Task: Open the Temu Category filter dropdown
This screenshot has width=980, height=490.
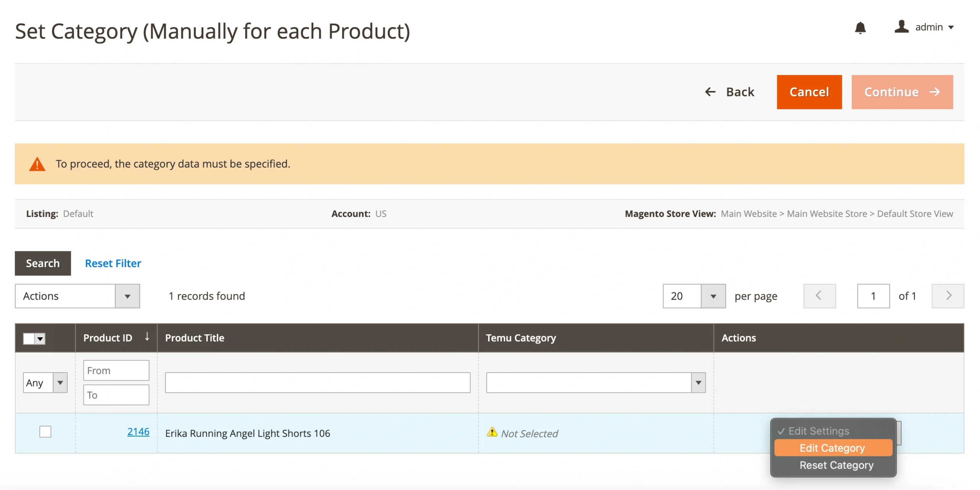Action: (596, 383)
